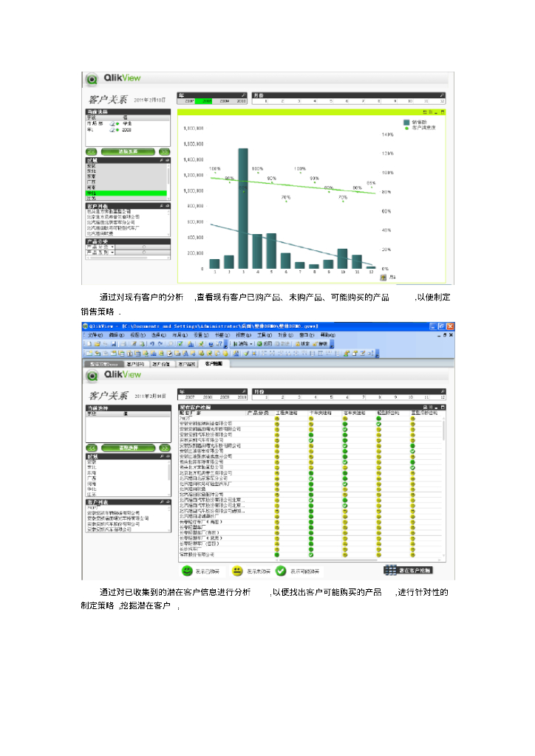535x756 pixels.
Task: Open the 产品分类 dropdown in upper dashboard
Action: [112, 247]
